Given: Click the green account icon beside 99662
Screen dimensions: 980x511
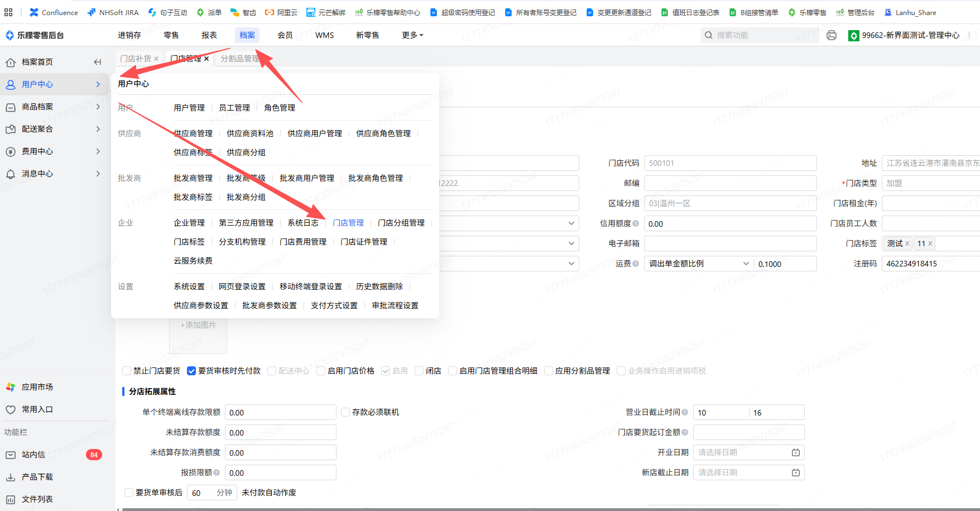Looking at the screenshot, I should pos(853,36).
